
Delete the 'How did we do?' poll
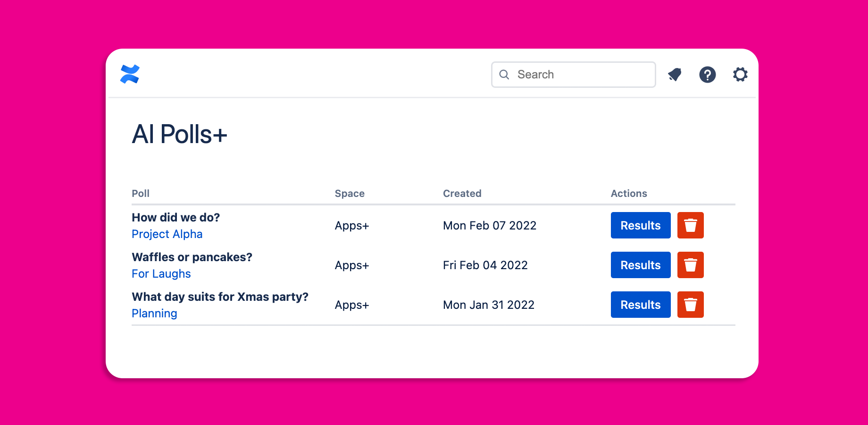[690, 225]
